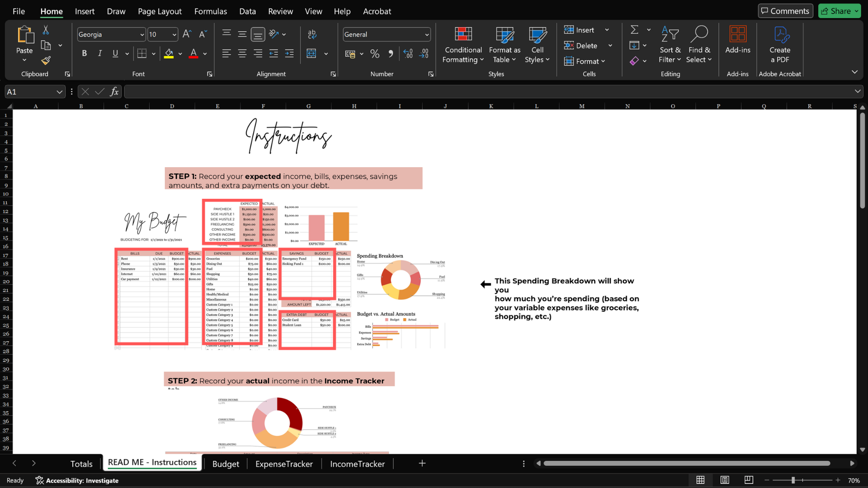Click the zoom level slider

[793, 480]
